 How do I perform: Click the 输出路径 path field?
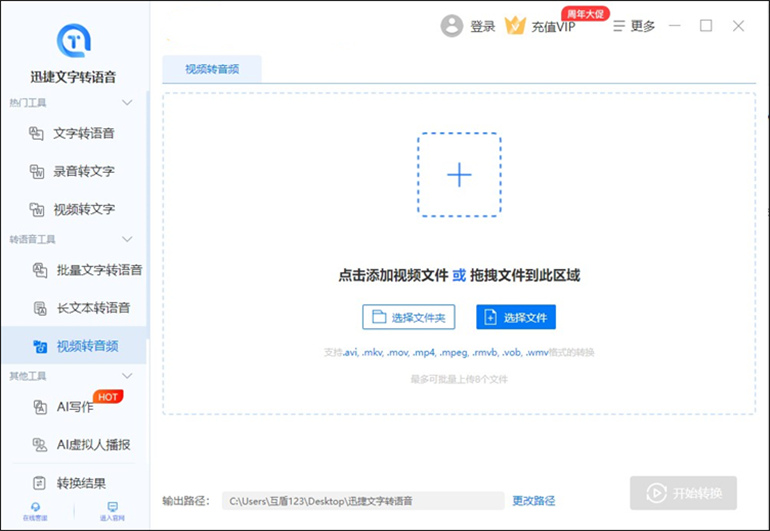pos(363,501)
